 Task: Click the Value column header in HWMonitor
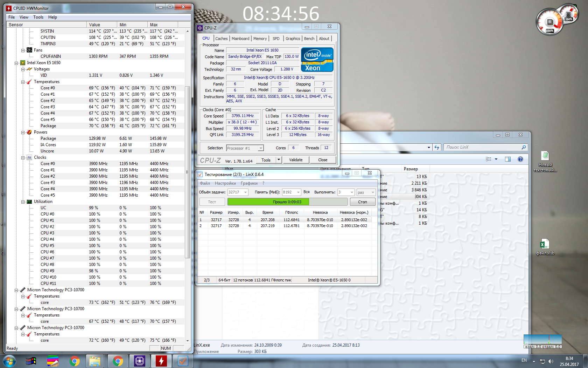pyautogui.click(x=102, y=25)
